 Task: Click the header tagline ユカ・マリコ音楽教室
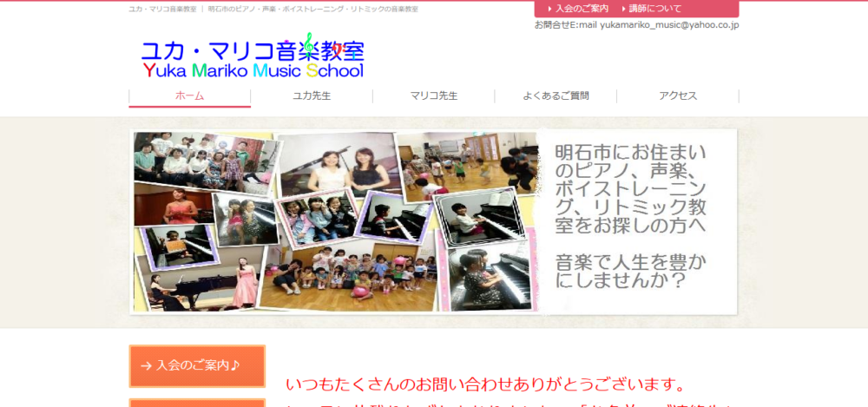point(162,10)
